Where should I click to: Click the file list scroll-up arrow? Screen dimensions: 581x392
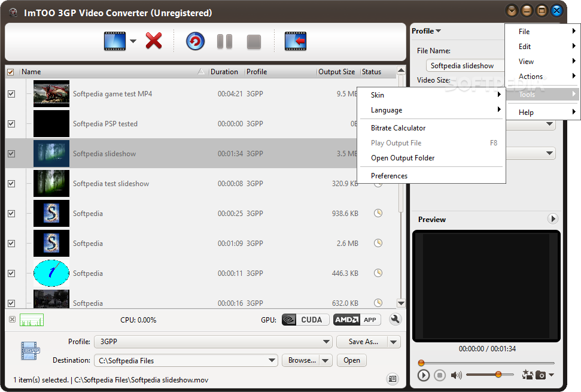401,71
